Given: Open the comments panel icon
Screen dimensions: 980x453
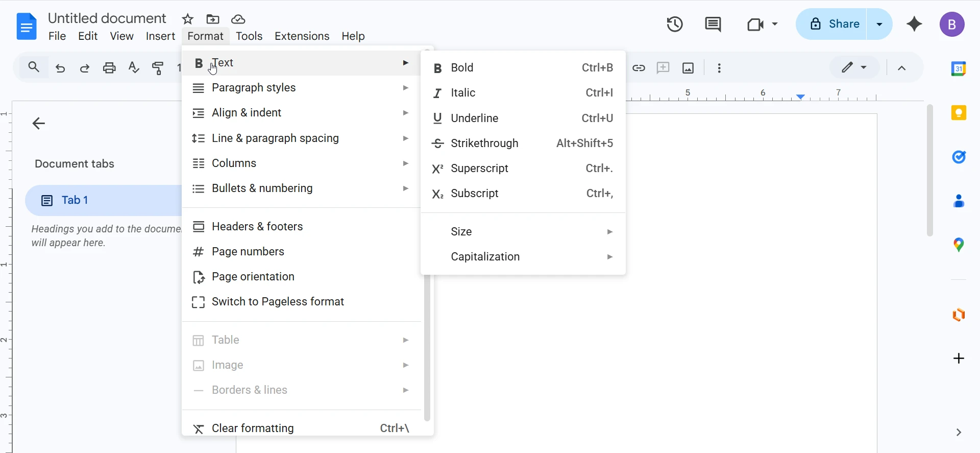Looking at the screenshot, I should click(x=713, y=24).
